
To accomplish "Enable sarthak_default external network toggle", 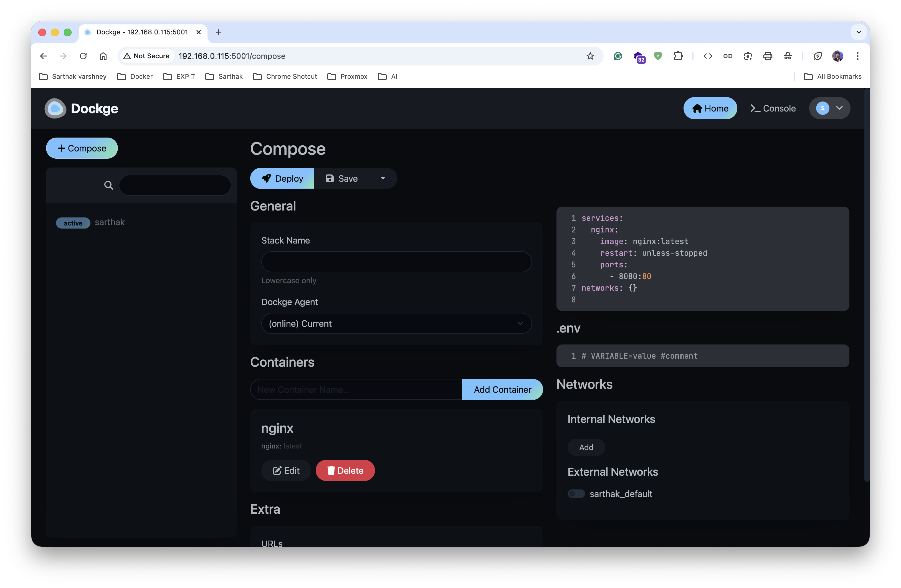I will pyautogui.click(x=576, y=494).
